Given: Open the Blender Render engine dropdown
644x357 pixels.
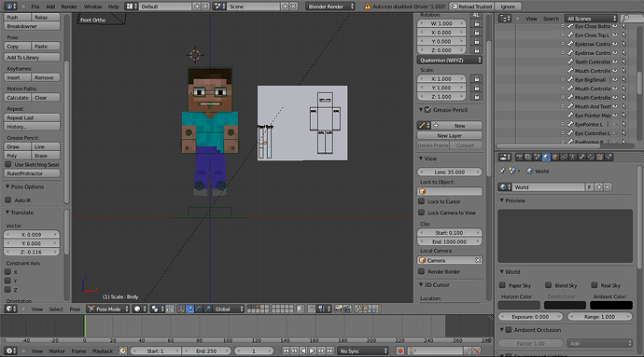Looking at the screenshot, I should coord(330,7).
